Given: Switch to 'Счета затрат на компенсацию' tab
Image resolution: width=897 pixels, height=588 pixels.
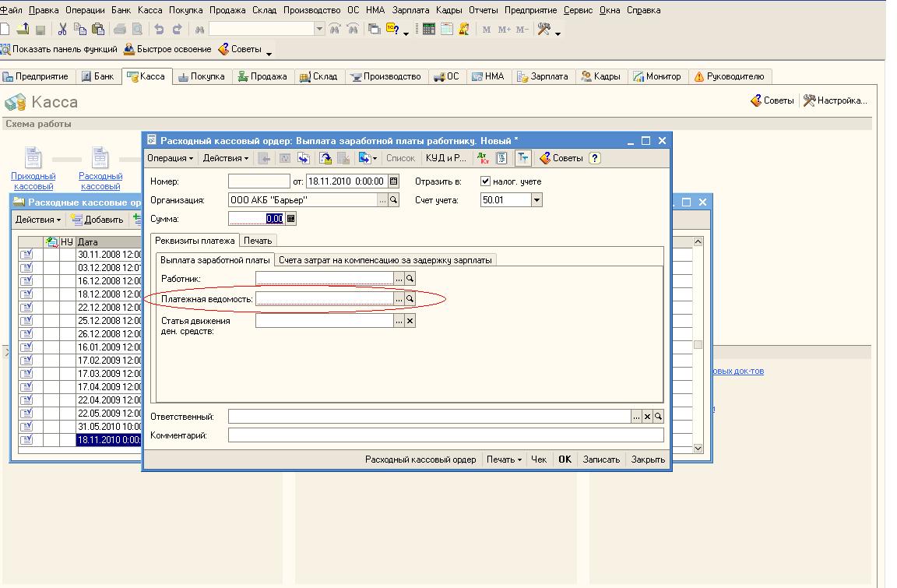Looking at the screenshot, I should tap(385, 260).
